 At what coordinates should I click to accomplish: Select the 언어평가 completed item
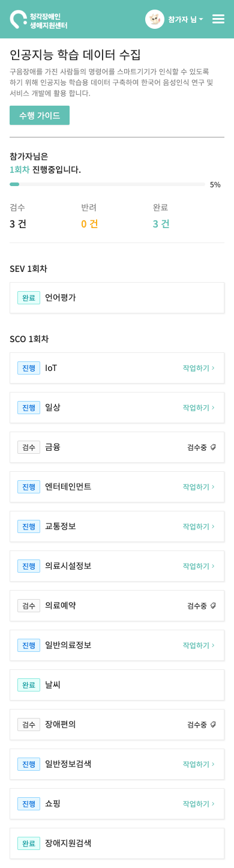click(x=117, y=298)
